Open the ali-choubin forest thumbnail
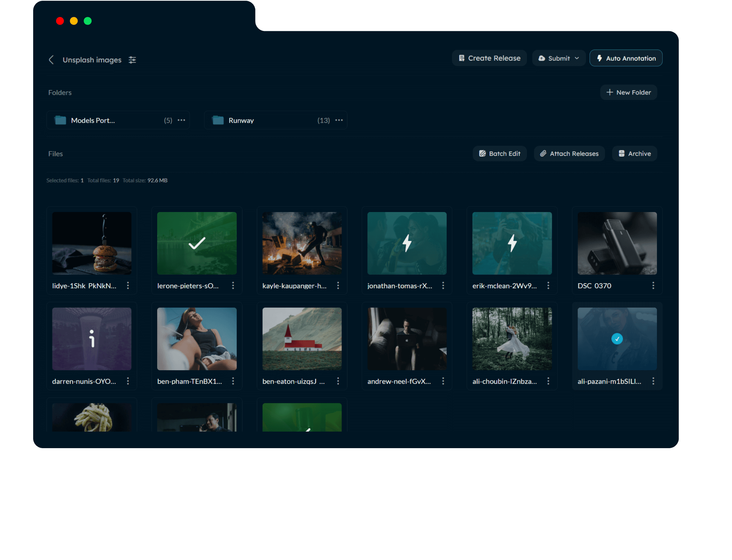 point(512,339)
